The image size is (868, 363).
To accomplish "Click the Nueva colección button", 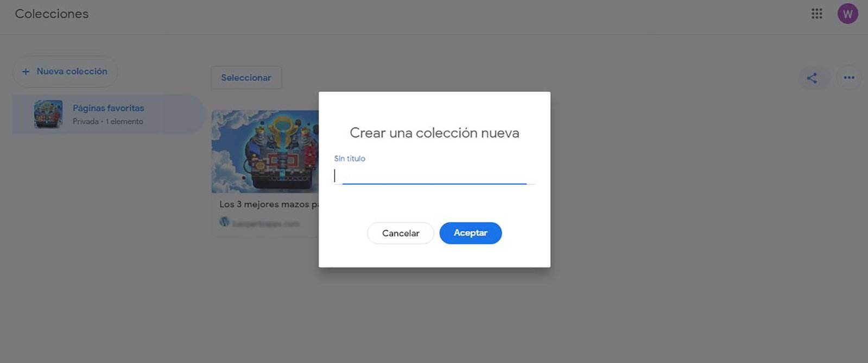I will click(x=65, y=71).
